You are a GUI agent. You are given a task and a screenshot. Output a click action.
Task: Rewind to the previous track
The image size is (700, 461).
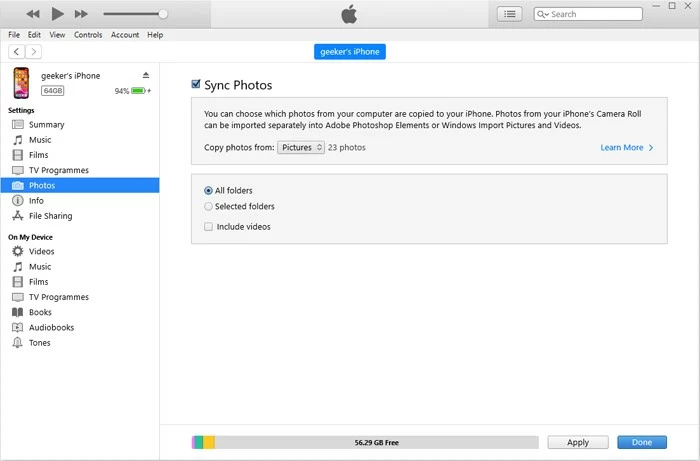(33, 14)
